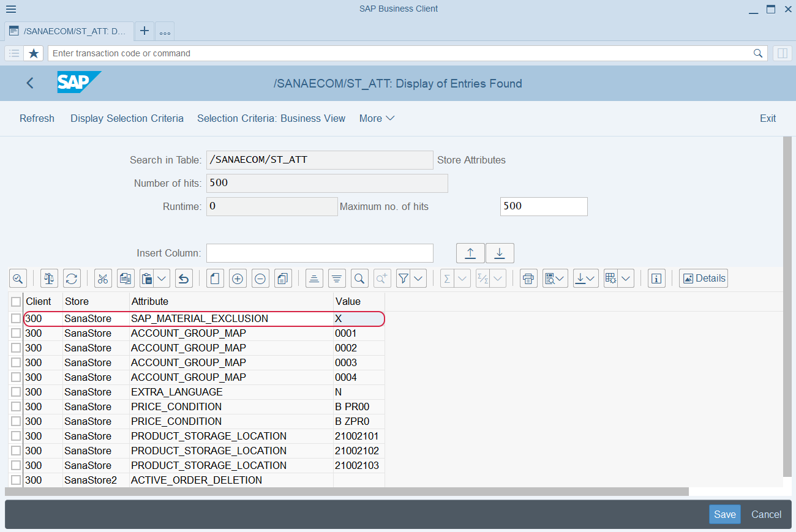Click Refresh in the menu bar

tap(37, 118)
